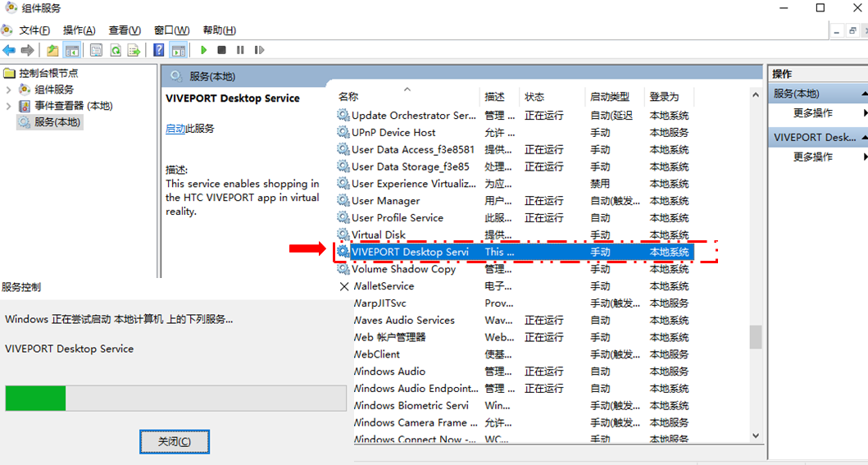868x465 pixels.
Task: Expand the 组件服务 tree node arrow
Action: 8,89
